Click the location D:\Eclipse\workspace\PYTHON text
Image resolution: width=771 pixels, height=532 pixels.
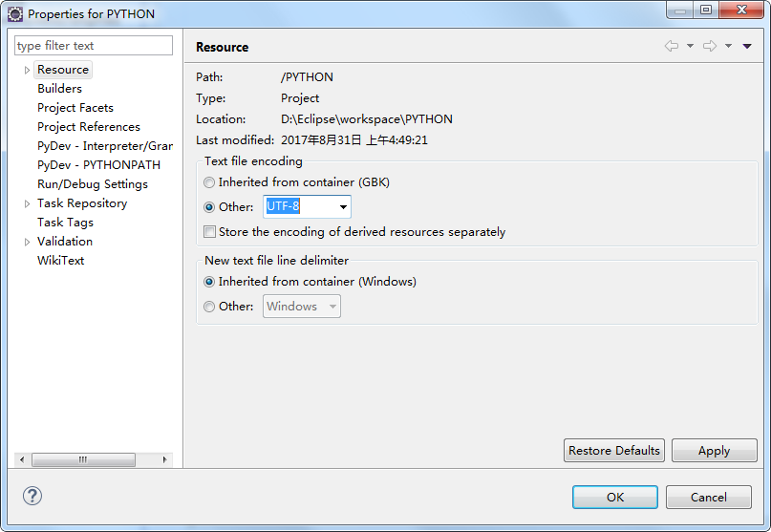click(x=367, y=119)
